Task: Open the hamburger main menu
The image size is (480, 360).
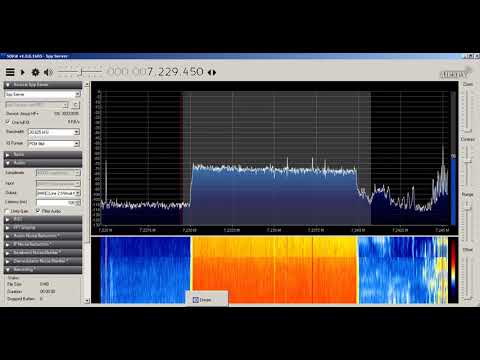Action: coord(10,72)
